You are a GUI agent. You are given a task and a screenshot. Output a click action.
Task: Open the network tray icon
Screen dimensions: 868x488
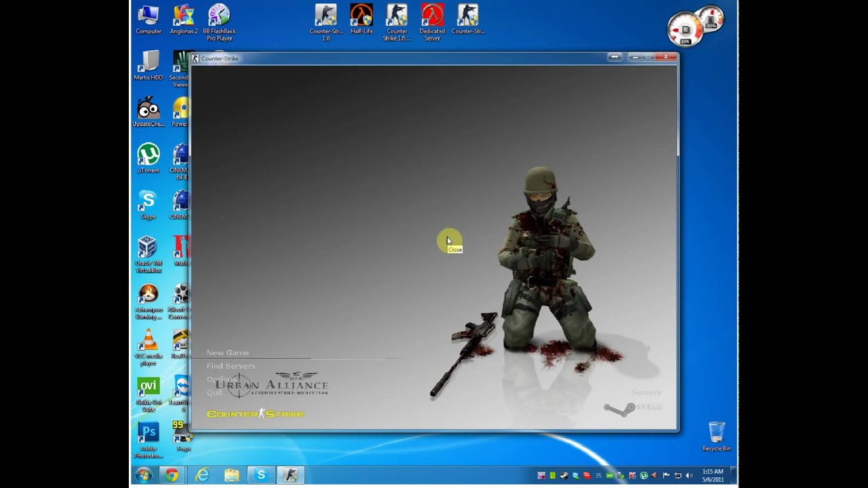677,476
